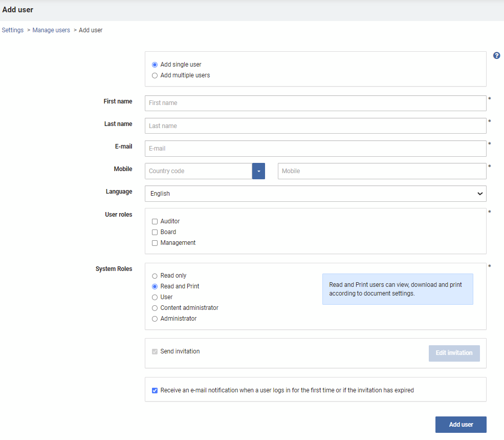
Task: Open the Country code dropdown arrow
Action: (258, 171)
